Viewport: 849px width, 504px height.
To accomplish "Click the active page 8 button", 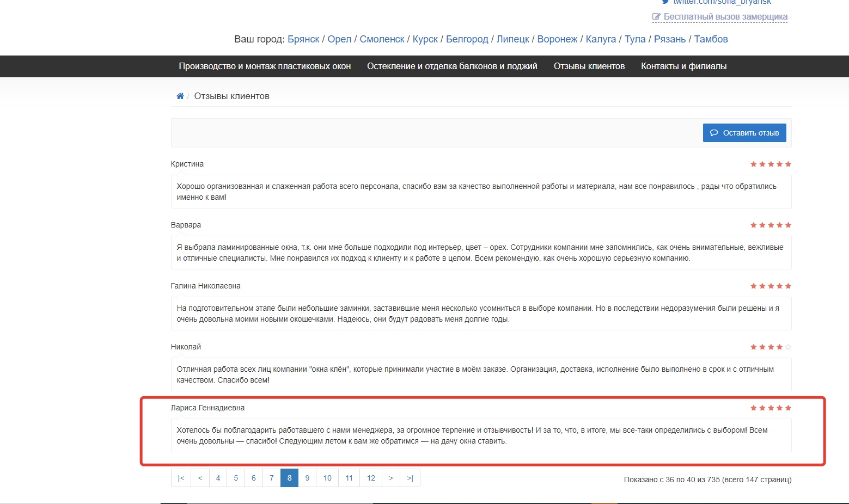I will (x=289, y=478).
